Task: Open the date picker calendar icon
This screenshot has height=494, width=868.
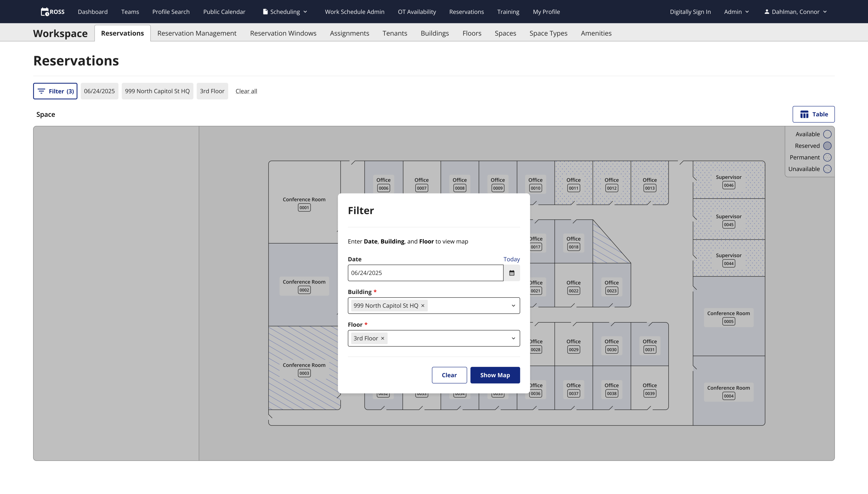Action: point(512,273)
